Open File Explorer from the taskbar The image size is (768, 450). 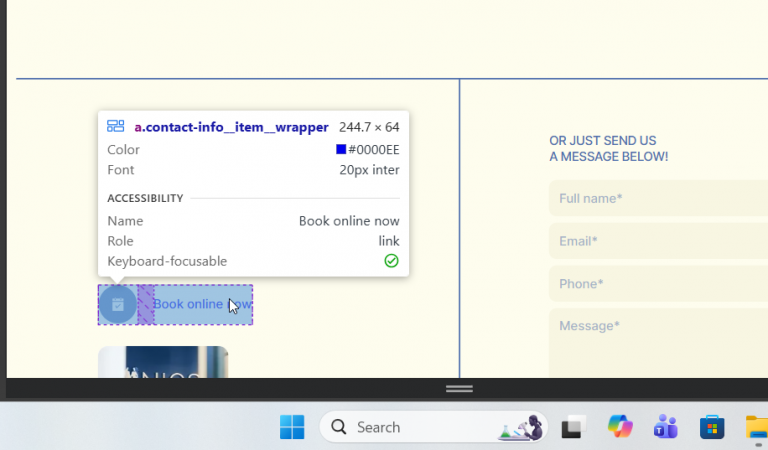coord(757,427)
